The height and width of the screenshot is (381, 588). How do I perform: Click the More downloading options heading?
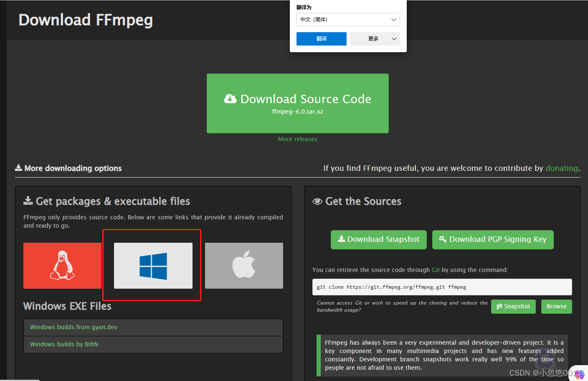[x=68, y=168]
